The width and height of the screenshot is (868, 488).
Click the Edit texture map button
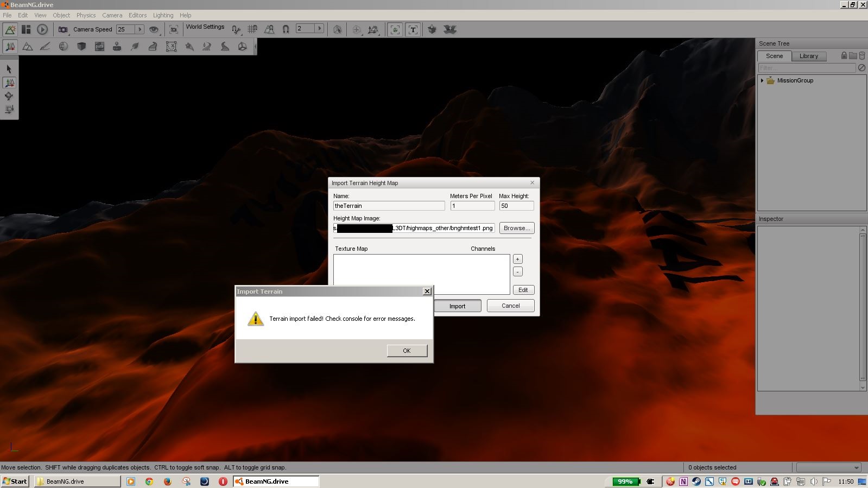click(x=523, y=290)
